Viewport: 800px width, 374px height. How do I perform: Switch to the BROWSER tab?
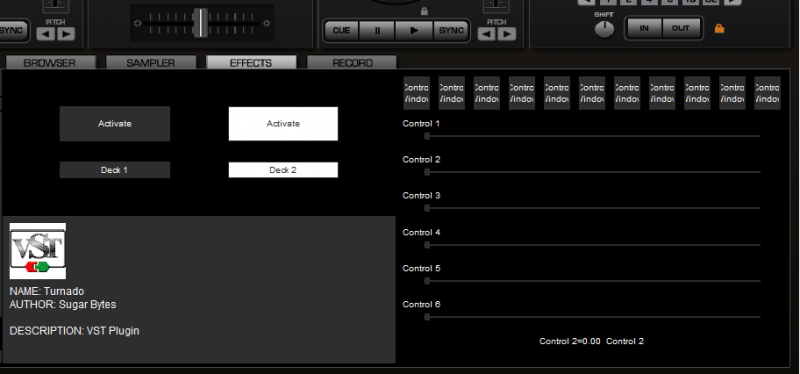50,63
